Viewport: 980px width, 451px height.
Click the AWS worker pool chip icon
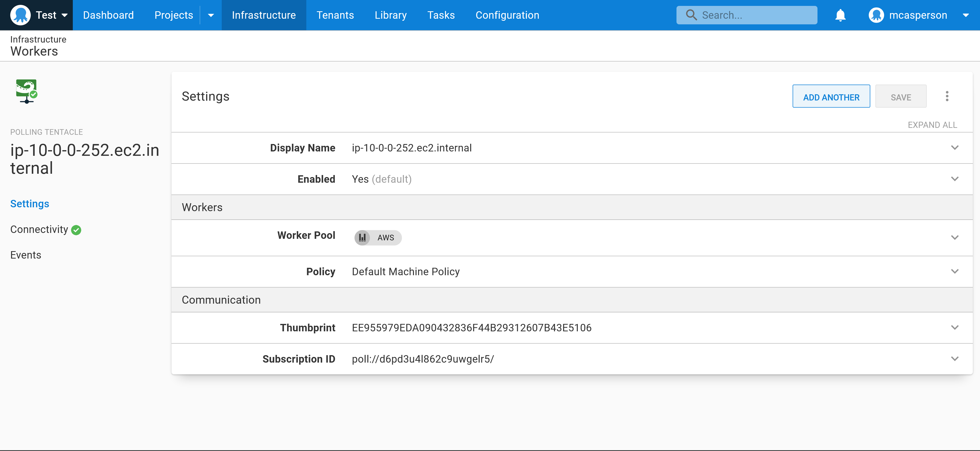362,238
